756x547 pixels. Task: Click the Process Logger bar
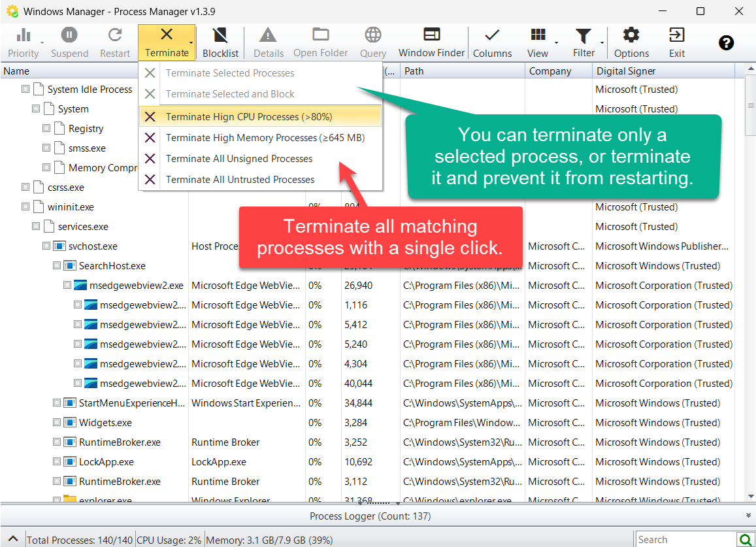(x=370, y=516)
